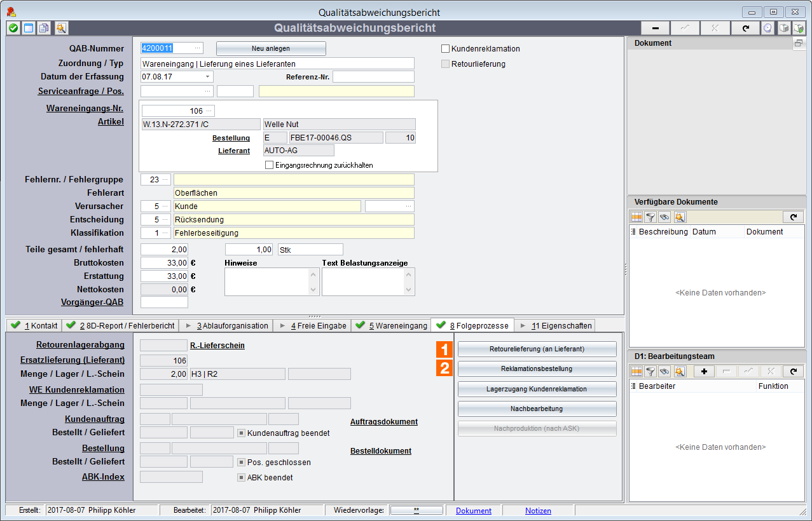This screenshot has height=521, width=812.
Task: Click grid view icon in Bearbeitungsteam panel
Action: [637, 371]
